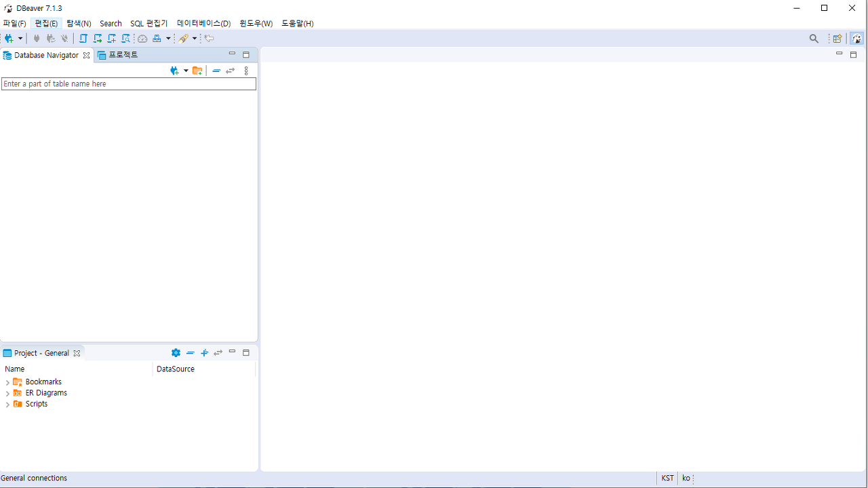
Task: Click the create folder icon in Database Navigator
Action: point(197,71)
